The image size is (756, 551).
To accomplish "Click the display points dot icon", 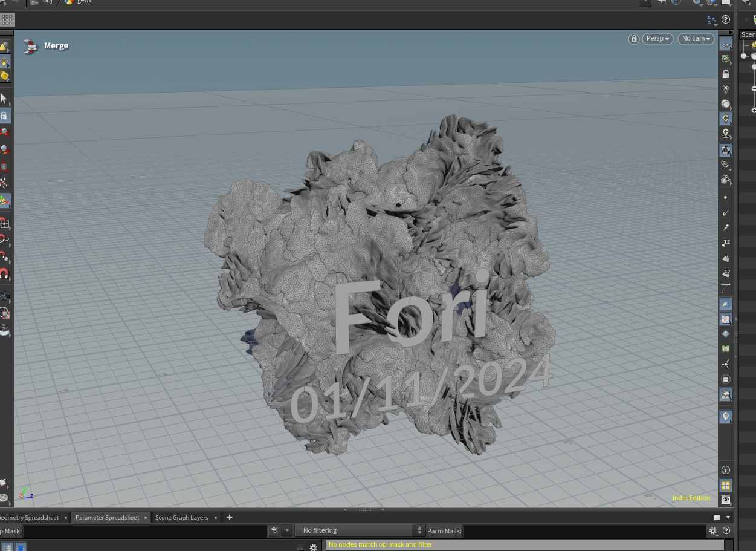I will coord(726,198).
